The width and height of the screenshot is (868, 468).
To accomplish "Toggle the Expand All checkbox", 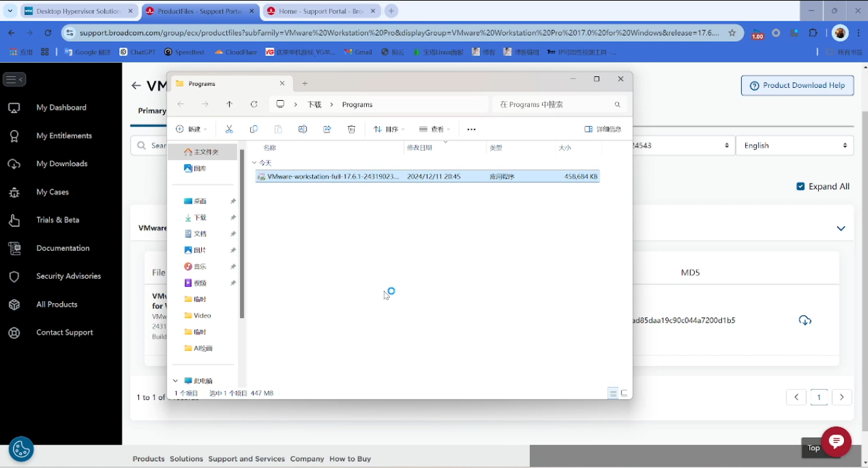I will click(x=801, y=186).
